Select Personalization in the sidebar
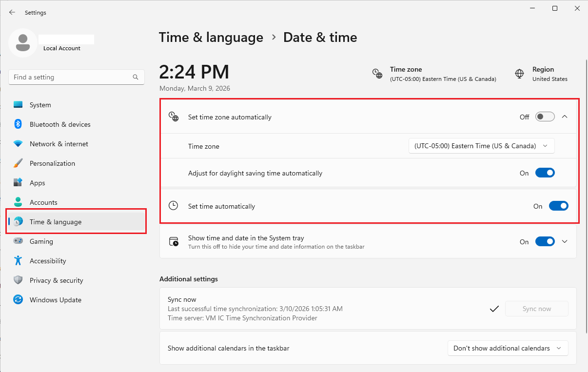This screenshot has width=588, height=372. pyautogui.click(x=77, y=163)
